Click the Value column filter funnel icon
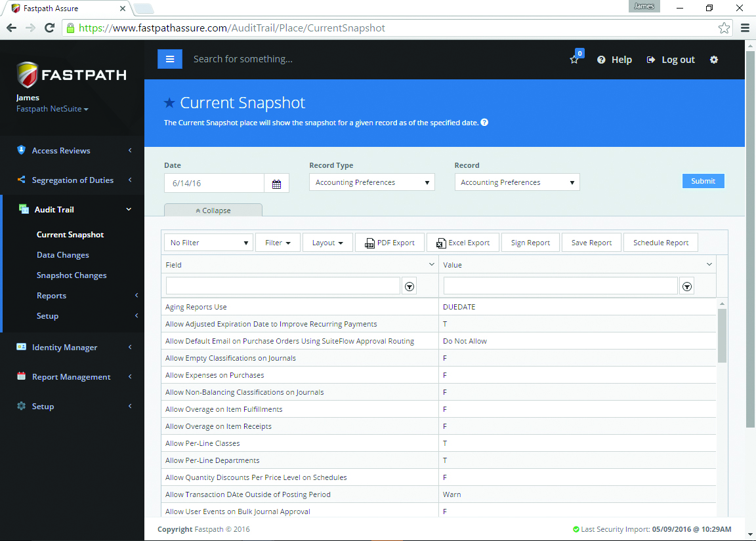 click(x=687, y=287)
